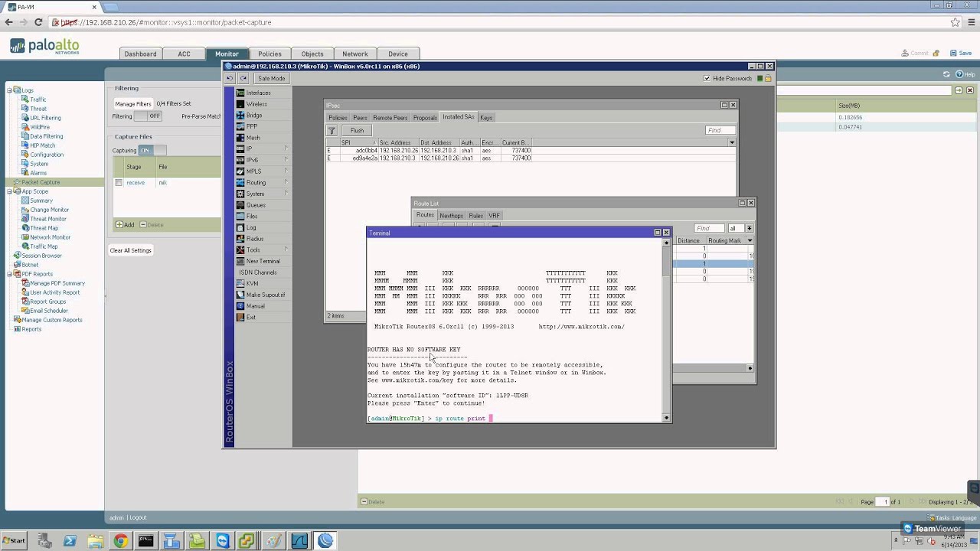Expand MPLS submenu in WinBox
The width and height of the screenshot is (980, 551).
(x=263, y=171)
